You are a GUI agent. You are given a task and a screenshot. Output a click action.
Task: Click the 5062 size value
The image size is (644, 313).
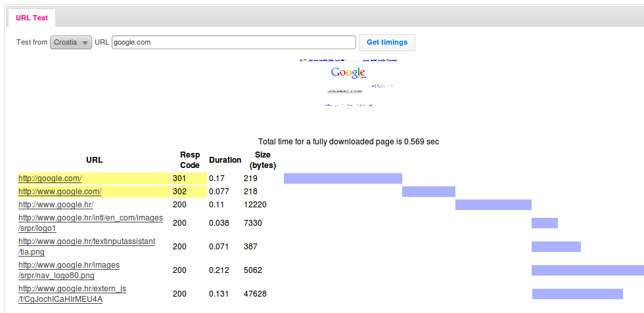tap(252, 270)
